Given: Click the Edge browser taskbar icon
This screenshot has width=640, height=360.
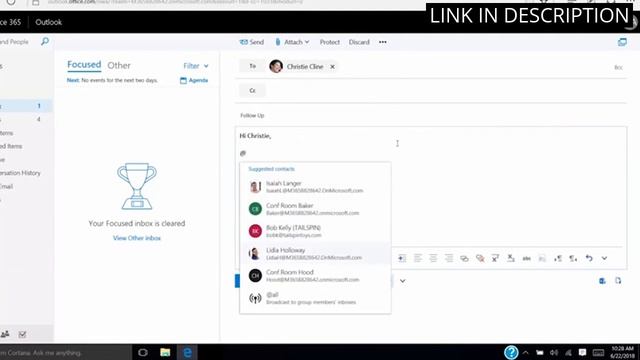Looking at the screenshot, I should [187, 352].
